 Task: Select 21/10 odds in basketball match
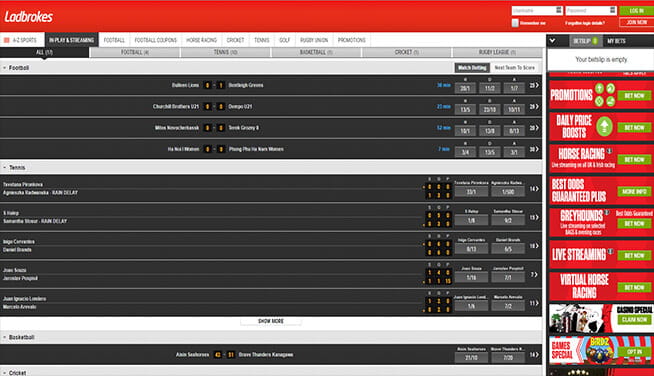tap(471, 358)
